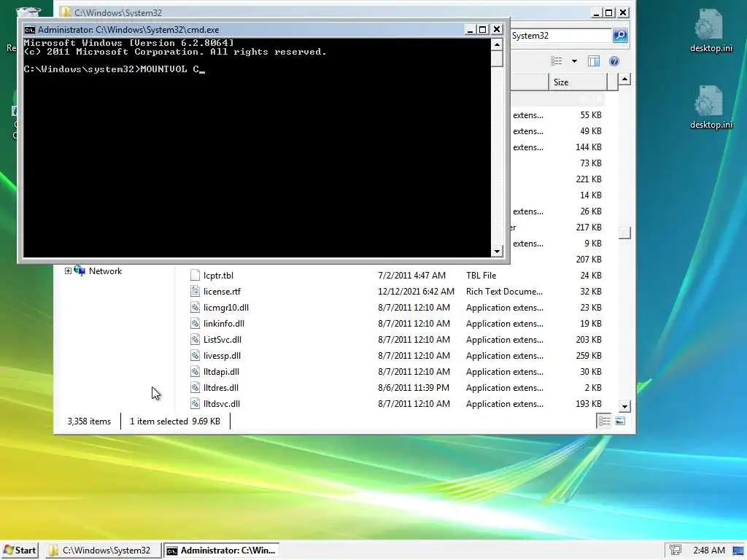Click the 12/12/2021 6:42 AM date cell

pyautogui.click(x=416, y=292)
